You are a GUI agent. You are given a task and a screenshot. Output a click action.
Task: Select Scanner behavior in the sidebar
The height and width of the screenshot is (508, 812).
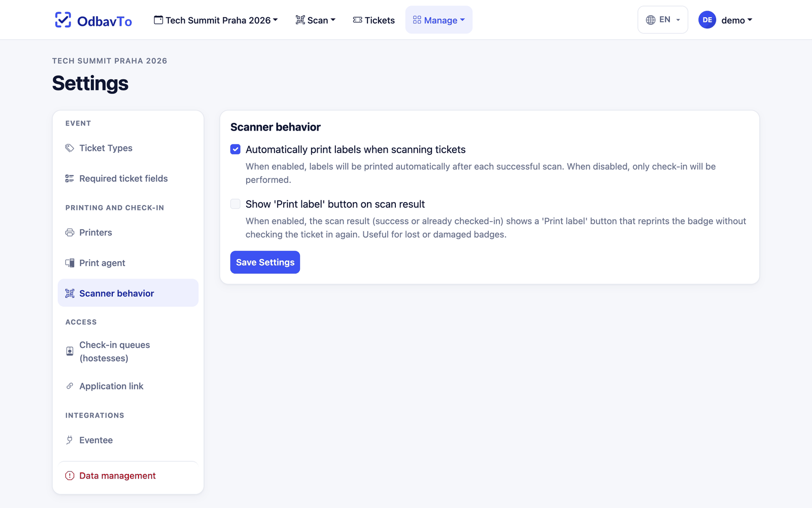coord(128,293)
